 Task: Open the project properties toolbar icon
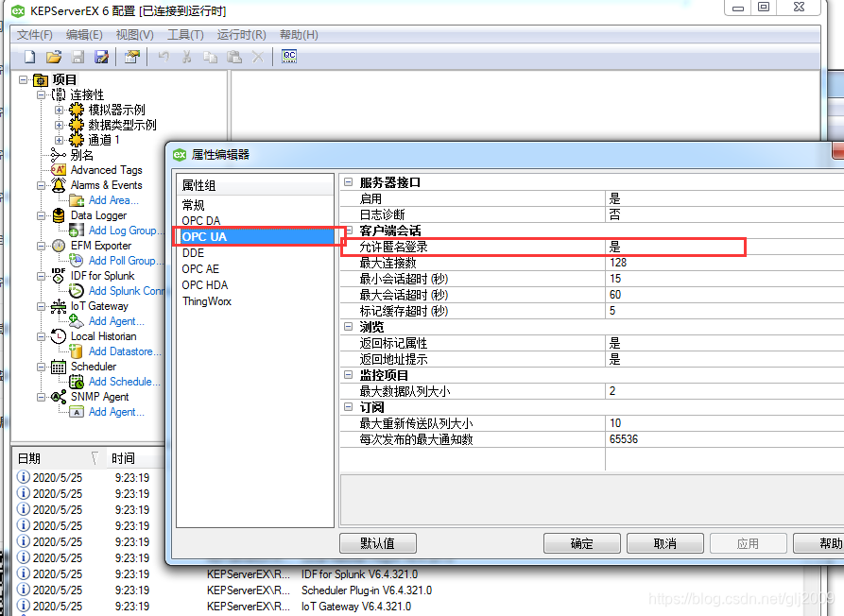coord(132,57)
